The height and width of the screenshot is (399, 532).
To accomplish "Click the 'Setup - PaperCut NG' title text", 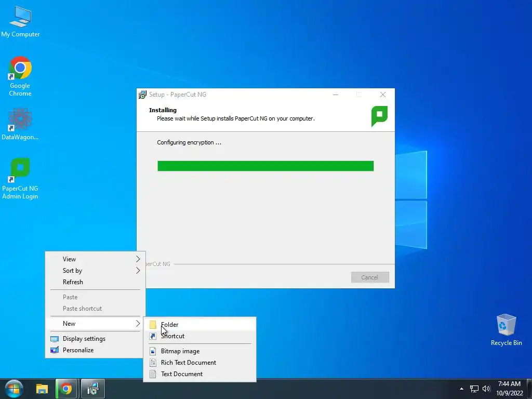I will click(178, 95).
